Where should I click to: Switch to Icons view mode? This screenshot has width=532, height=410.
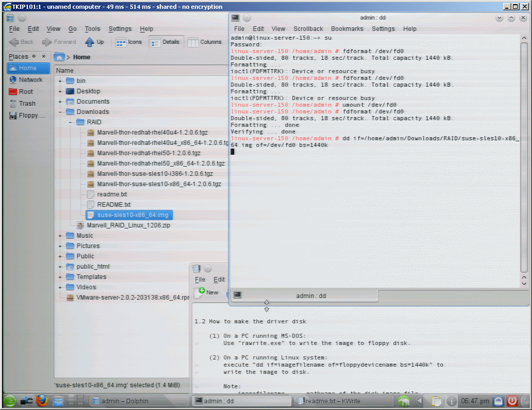pos(128,42)
